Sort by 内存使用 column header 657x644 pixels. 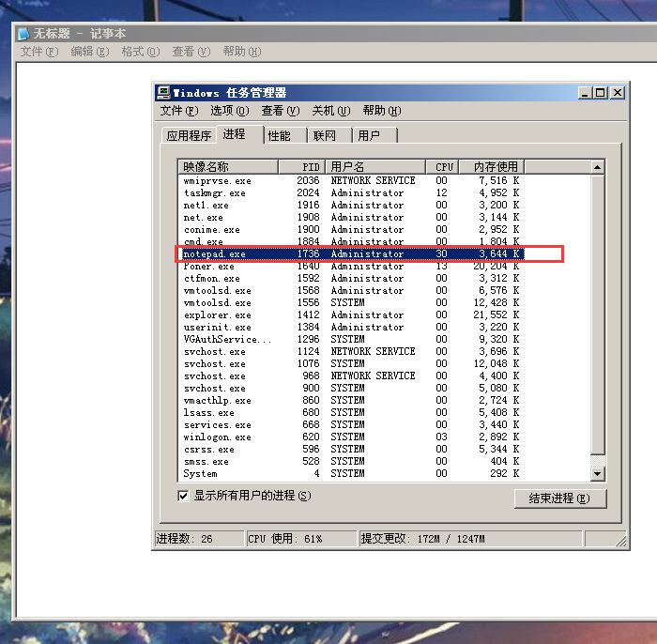click(492, 167)
